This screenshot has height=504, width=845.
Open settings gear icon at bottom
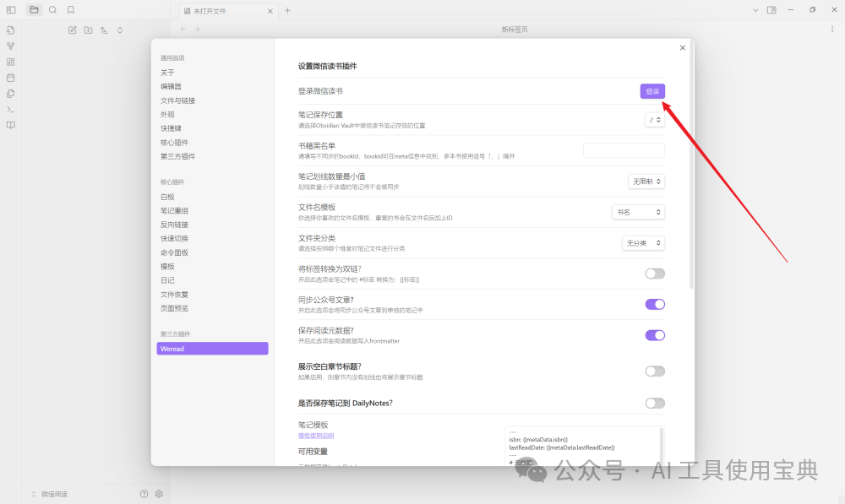(159, 494)
